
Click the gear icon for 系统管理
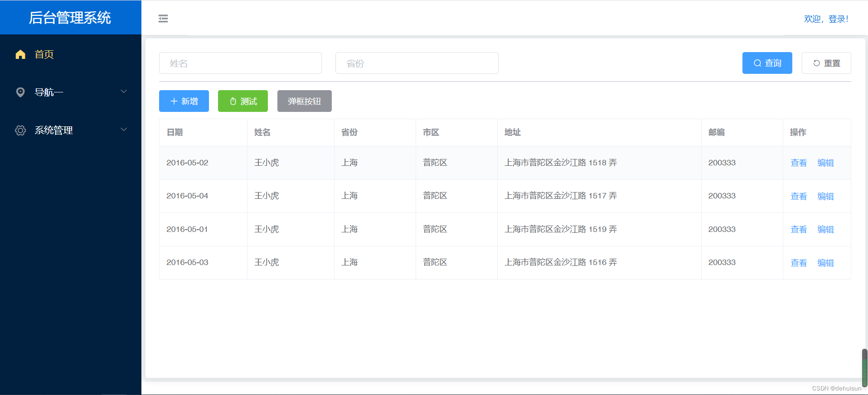(x=20, y=130)
